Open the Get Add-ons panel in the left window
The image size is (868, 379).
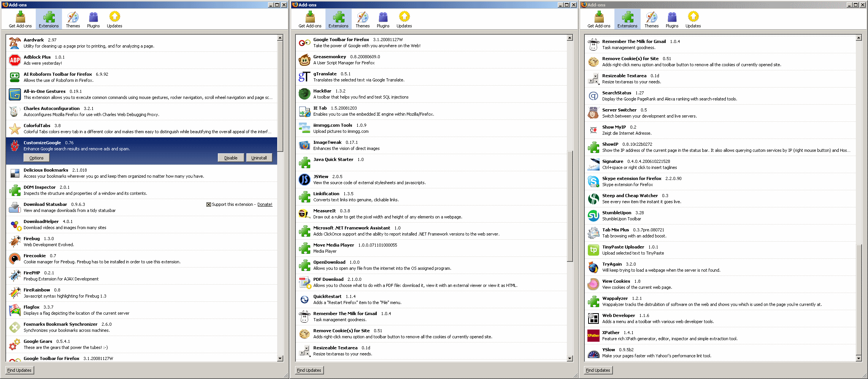tap(20, 19)
